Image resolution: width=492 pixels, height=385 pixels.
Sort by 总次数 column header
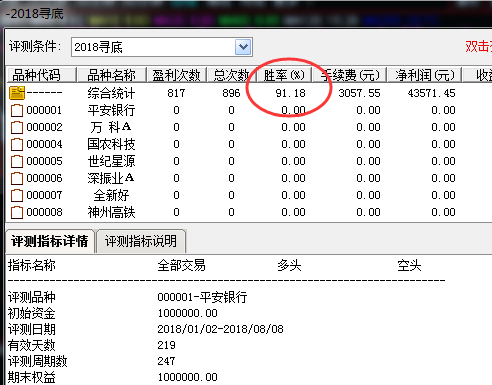232,75
